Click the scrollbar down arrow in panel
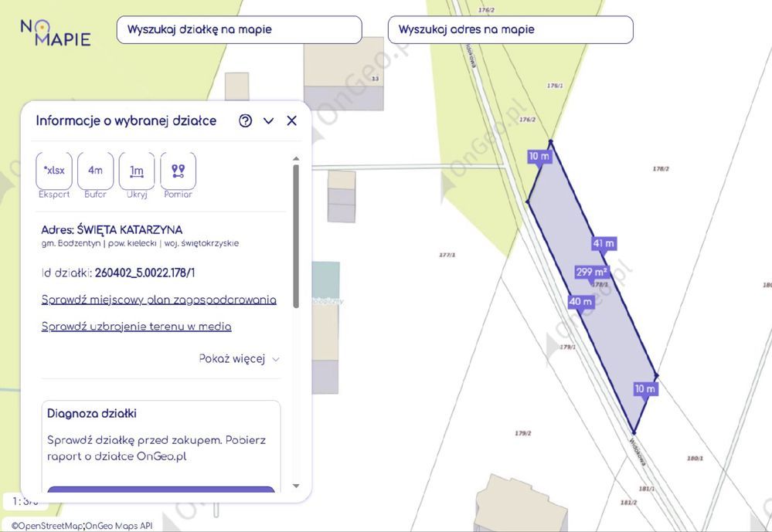This screenshot has width=772, height=532. click(x=296, y=486)
